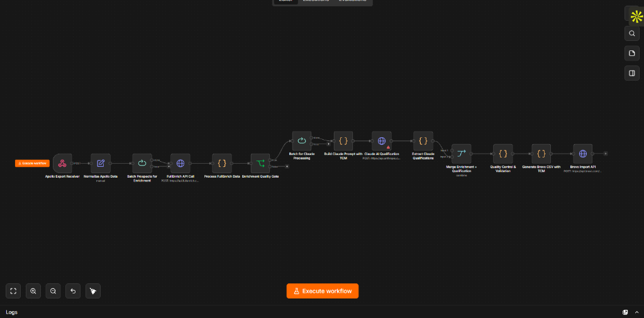
Task: Select the Process FullEnrich Data code node
Action: (222, 163)
